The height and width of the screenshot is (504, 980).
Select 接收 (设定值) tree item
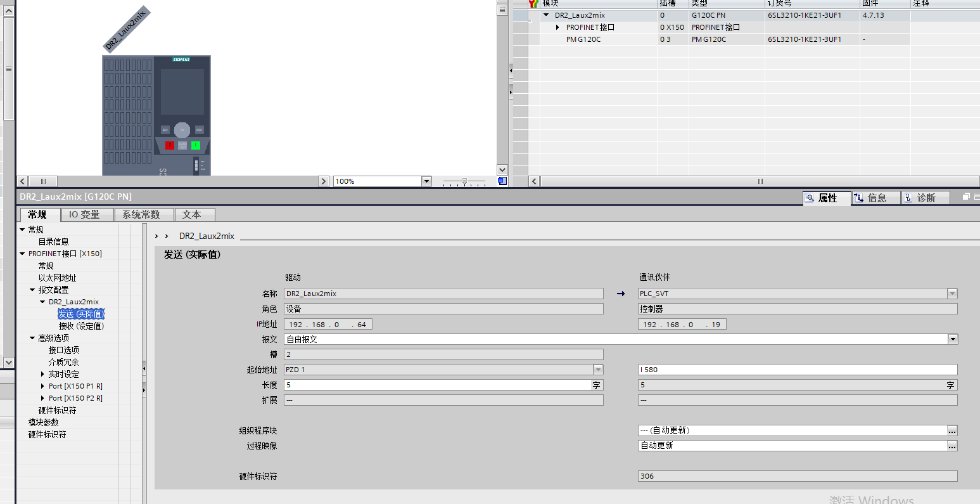(x=81, y=326)
